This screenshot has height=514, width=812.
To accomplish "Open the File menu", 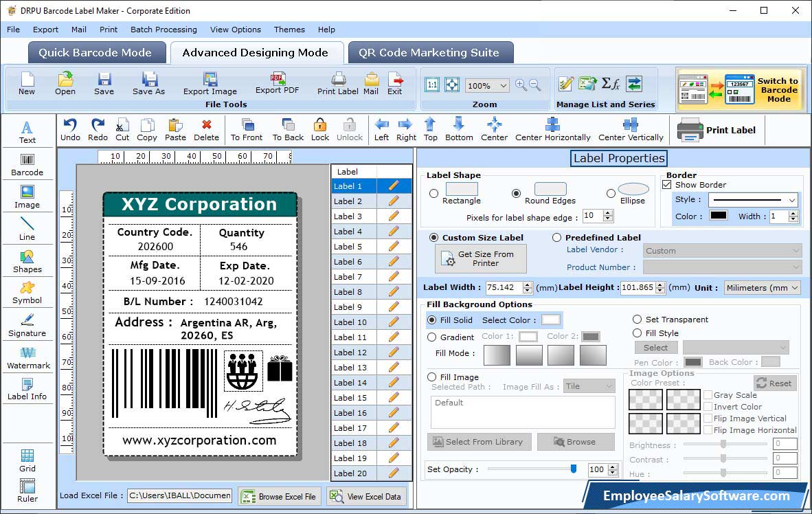I will [14, 30].
